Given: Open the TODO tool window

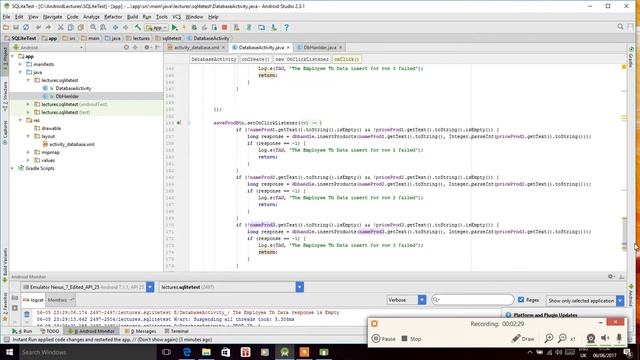Looking at the screenshot, I should pyautogui.click(x=50, y=331).
